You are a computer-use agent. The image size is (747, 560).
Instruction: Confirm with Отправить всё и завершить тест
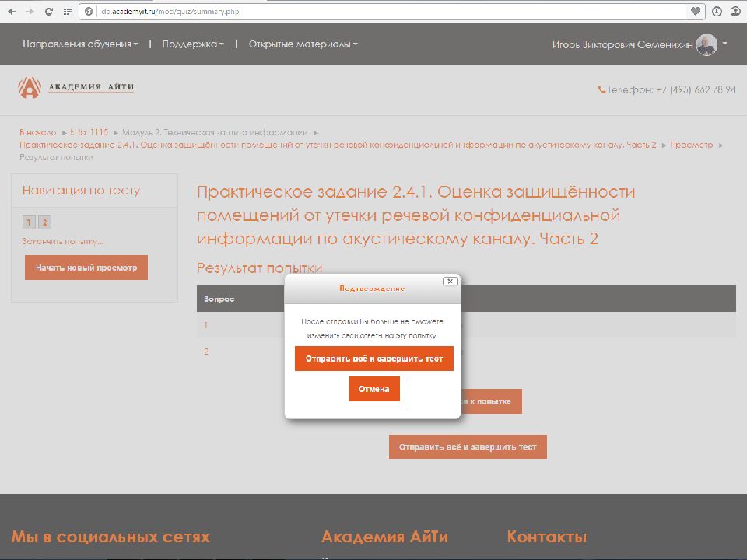pyautogui.click(x=373, y=359)
